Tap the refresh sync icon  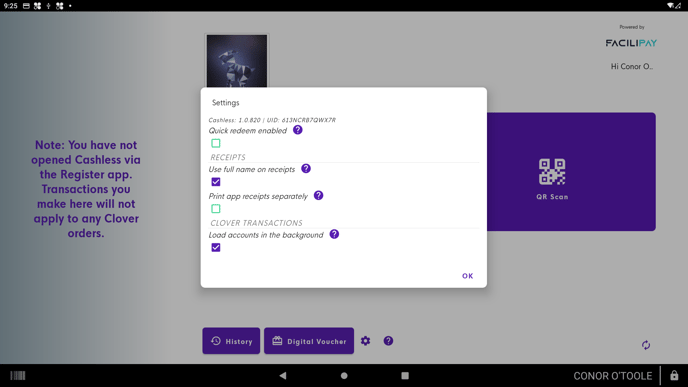646,345
